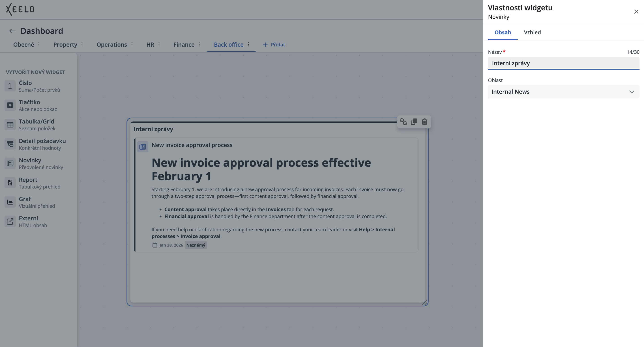Screen dimensions: 644x347
Task: Select the Novinky widget icon
Action: coord(10,163)
